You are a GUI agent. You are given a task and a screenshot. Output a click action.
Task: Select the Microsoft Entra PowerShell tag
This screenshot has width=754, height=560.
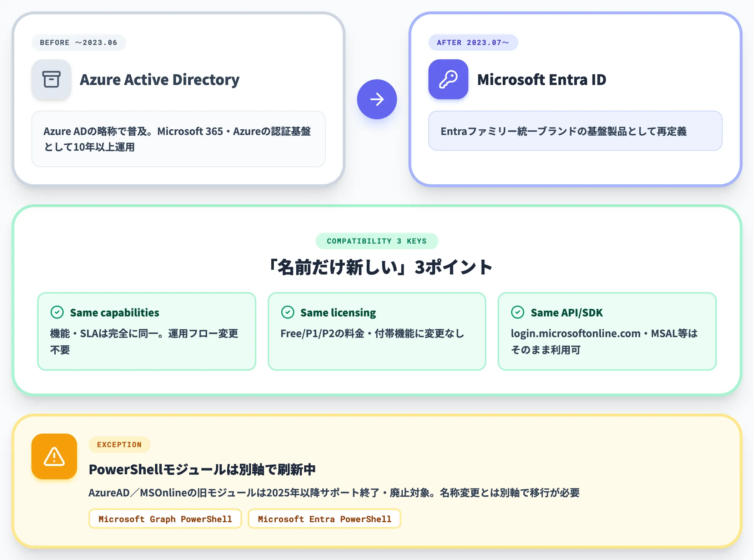coord(325,519)
